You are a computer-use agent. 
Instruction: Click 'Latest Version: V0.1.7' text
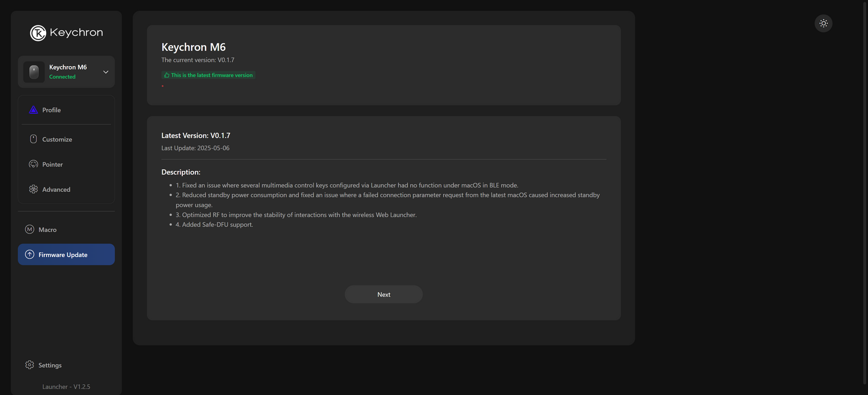point(196,135)
